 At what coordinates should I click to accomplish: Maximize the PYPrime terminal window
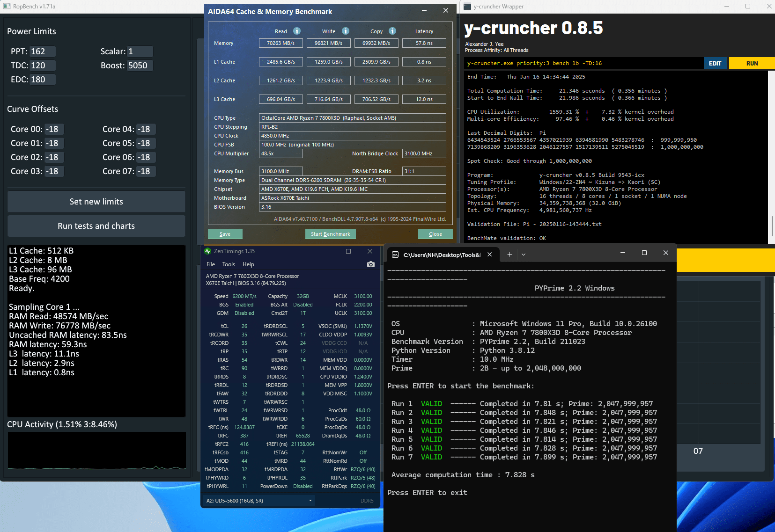[x=644, y=253]
